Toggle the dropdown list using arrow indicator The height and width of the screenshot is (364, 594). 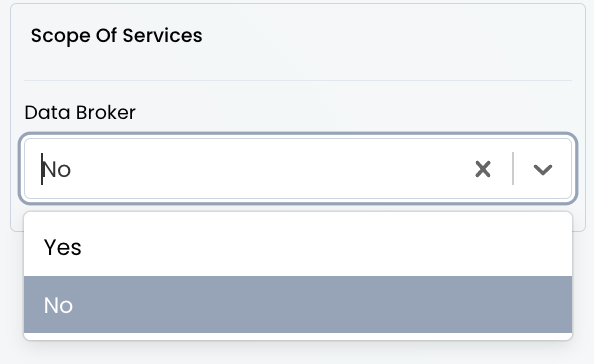542,169
